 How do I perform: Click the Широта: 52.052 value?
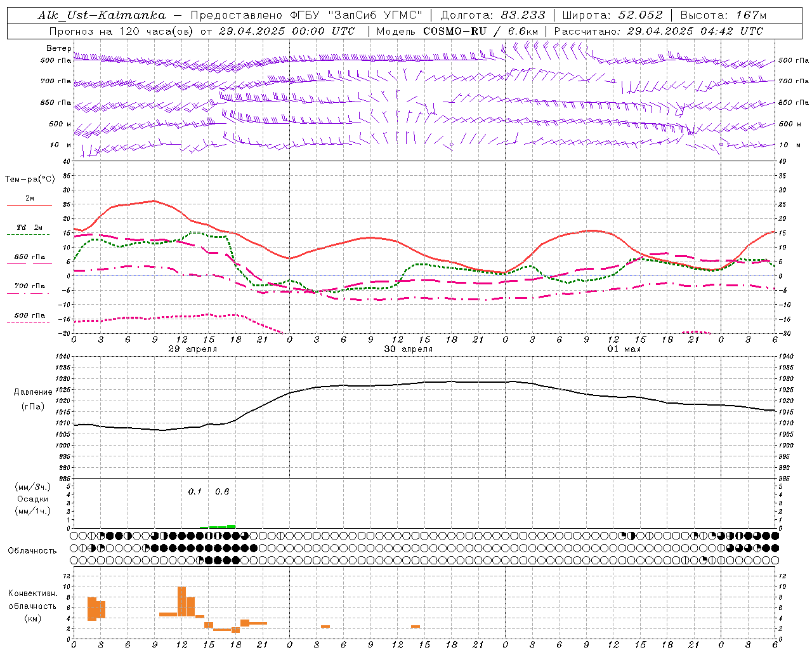(x=613, y=15)
